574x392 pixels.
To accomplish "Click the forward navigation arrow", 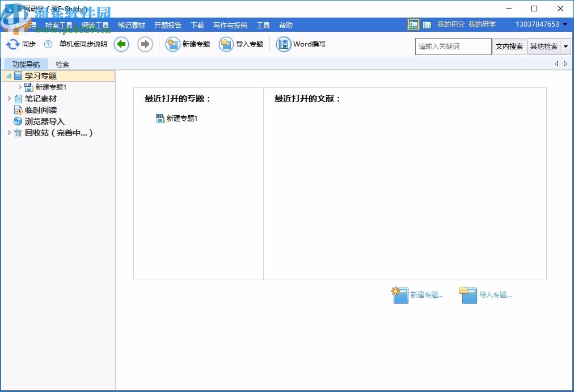I will [145, 44].
